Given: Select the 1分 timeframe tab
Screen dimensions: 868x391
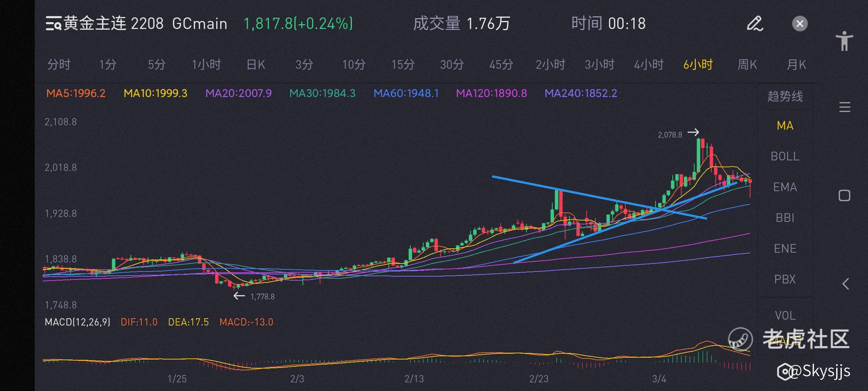Looking at the screenshot, I should coord(108,65).
